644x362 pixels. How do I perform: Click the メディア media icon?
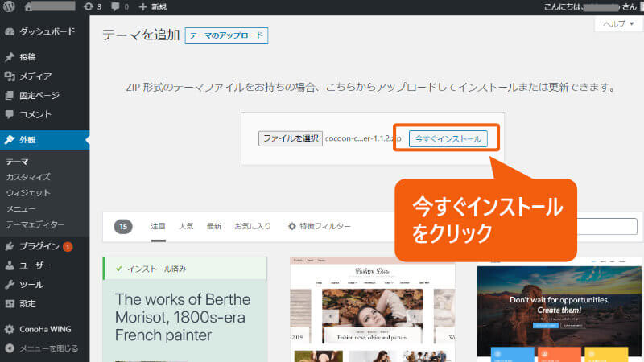click(10, 76)
